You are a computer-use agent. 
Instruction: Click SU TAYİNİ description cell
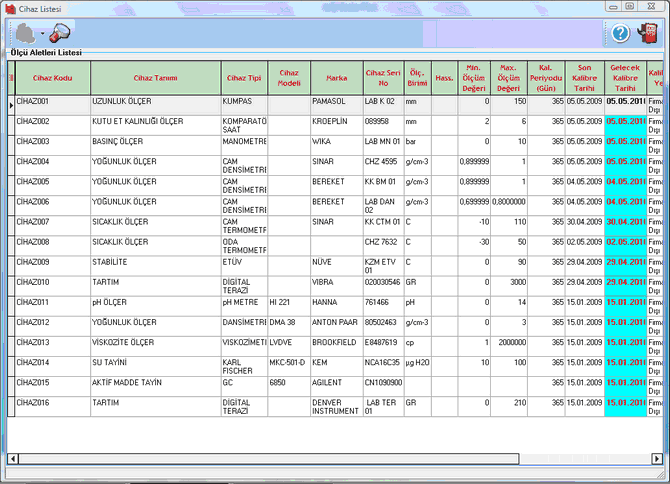click(156, 366)
